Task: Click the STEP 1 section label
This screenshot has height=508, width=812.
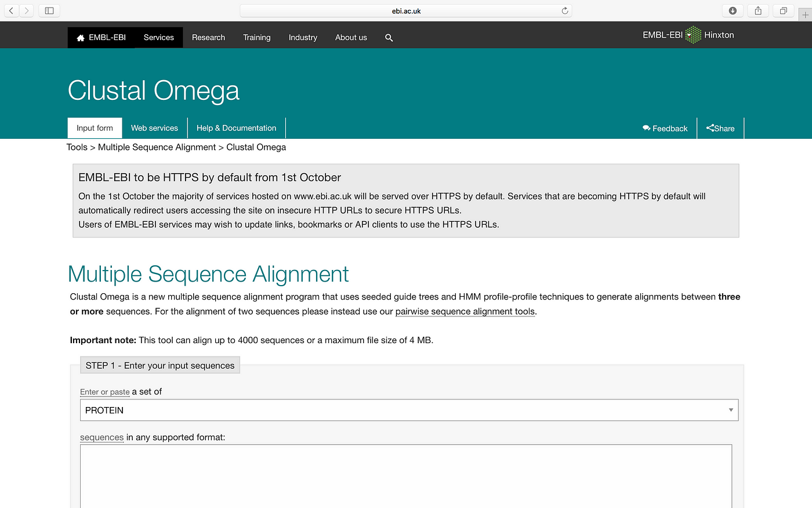Action: coord(160,365)
